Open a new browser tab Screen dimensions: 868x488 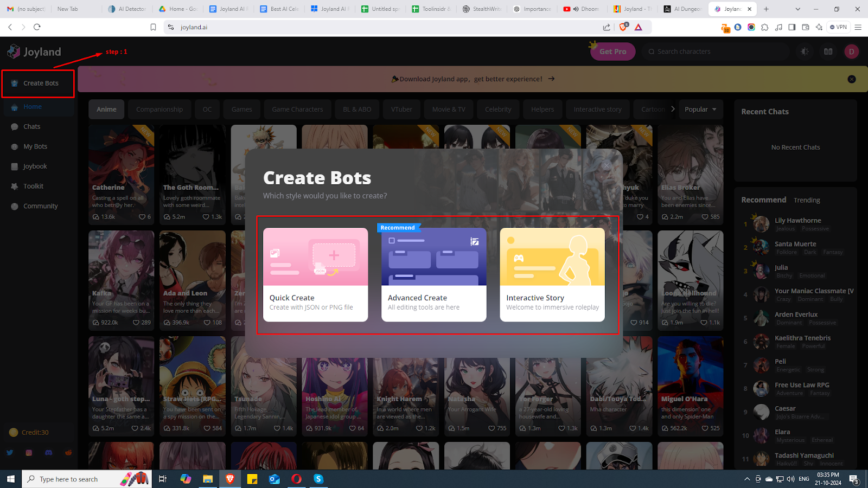tap(767, 9)
